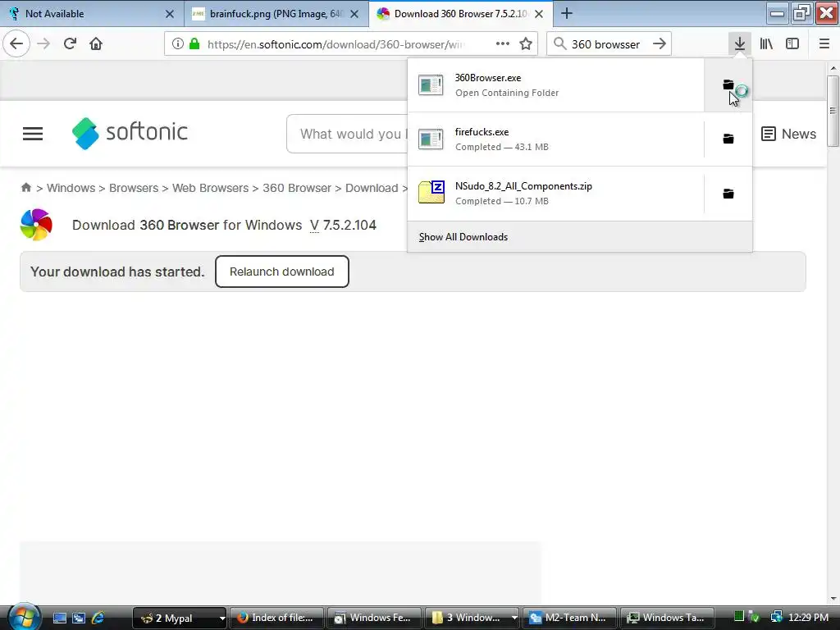The image size is (840, 630).
Task: Go to Windows breadcrumb link
Action: click(71, 188)
